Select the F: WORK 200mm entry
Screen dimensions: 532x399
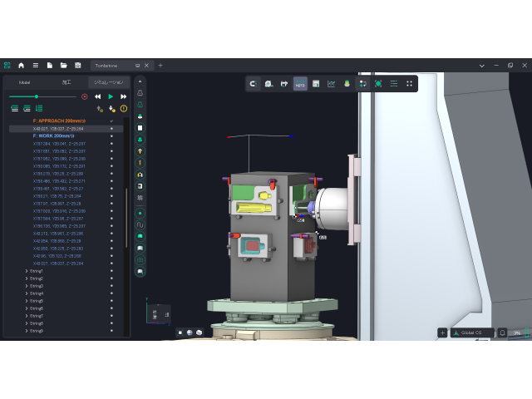(x=53, y=136)
